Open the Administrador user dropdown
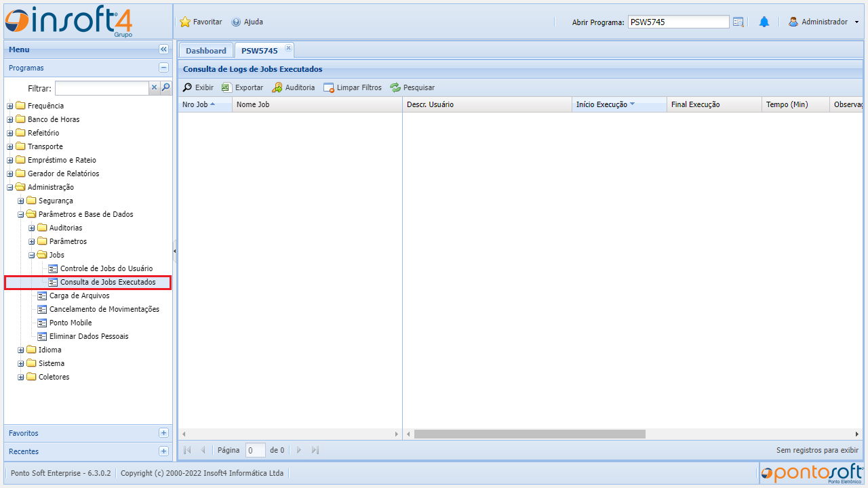 click(x=823, y=22)
